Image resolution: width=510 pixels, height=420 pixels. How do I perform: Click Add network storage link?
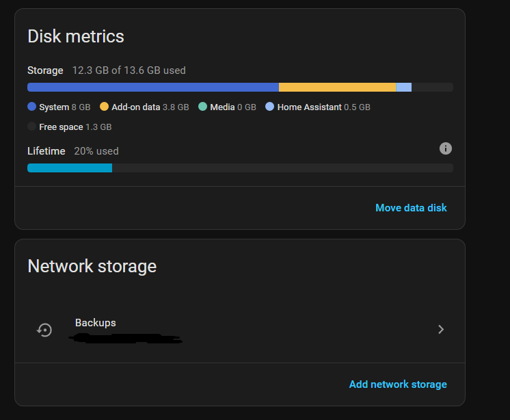tap(398, 384)
